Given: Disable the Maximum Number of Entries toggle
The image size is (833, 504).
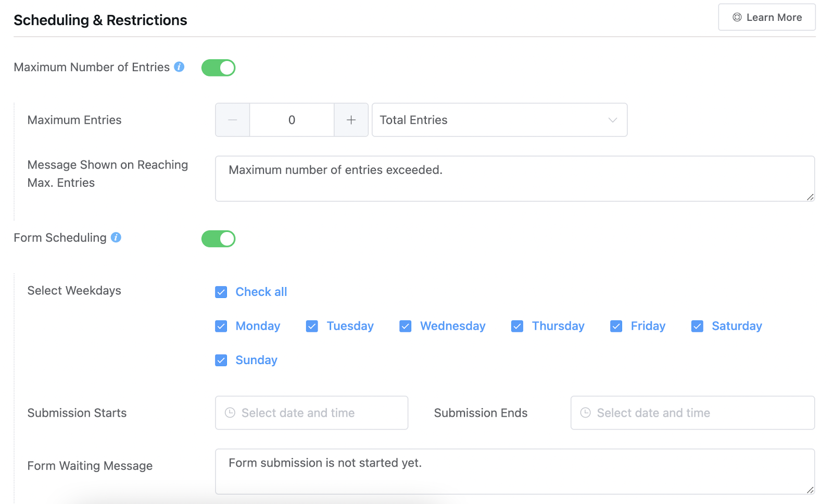Looking at the screenshot, I should click(219, 68).
